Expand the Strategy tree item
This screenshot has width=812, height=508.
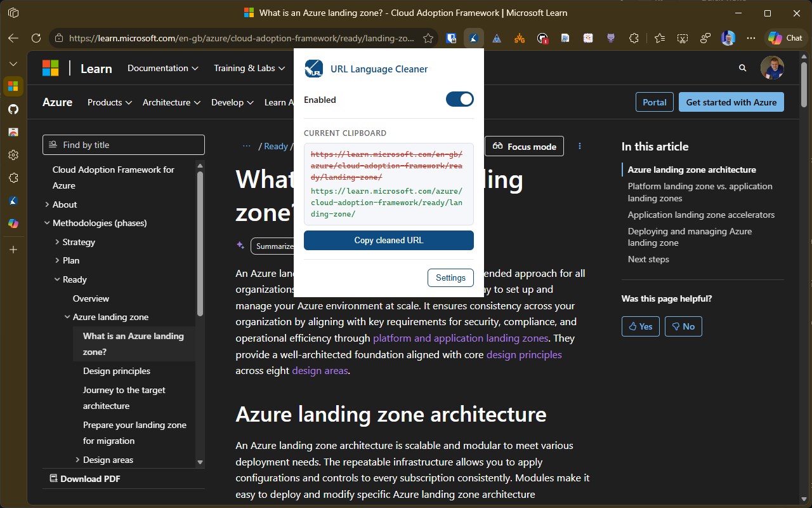pyautogui.click(x=57, y=242)
